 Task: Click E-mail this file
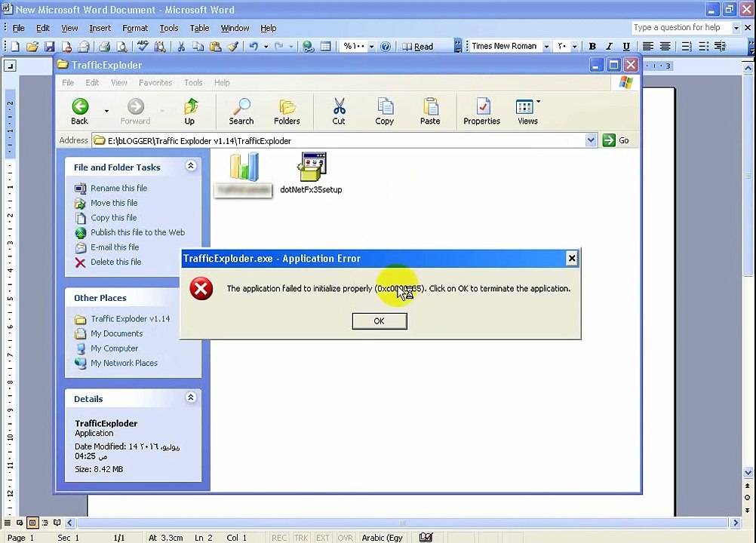[x=115, y=247]
